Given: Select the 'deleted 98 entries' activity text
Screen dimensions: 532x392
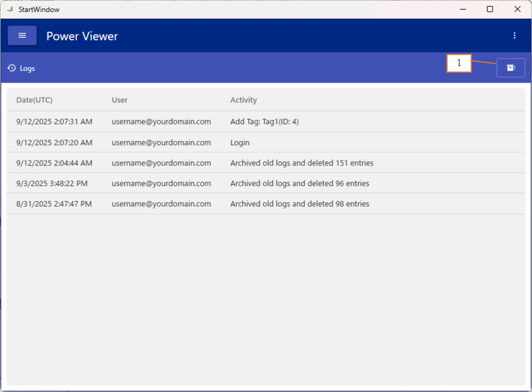Looking at the screenshot, I should [x=299, y=204].
